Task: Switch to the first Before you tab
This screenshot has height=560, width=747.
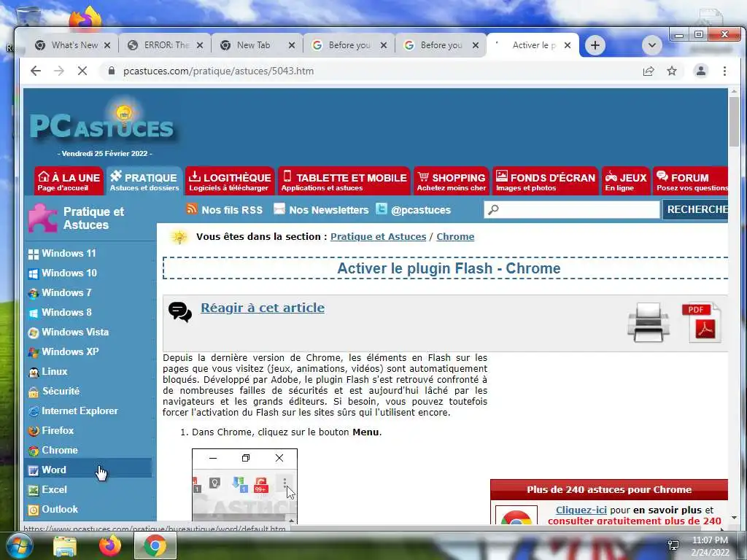Action: pyautogui.click(x=349, y=45)
